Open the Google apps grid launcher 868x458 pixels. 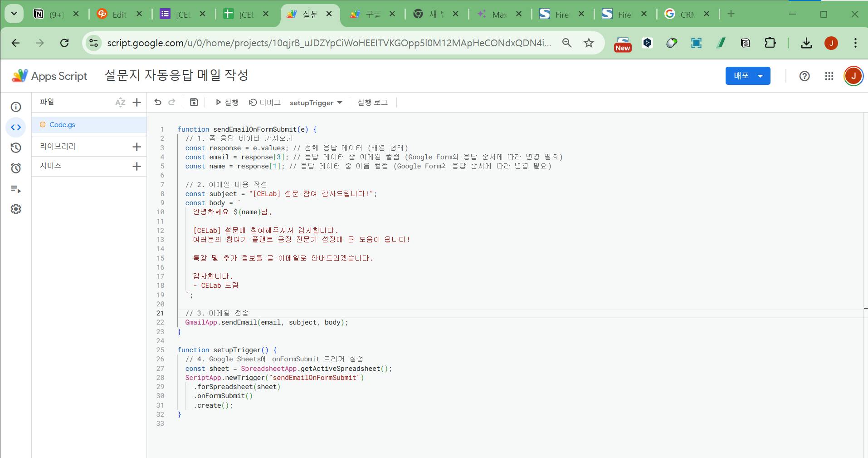829,76
